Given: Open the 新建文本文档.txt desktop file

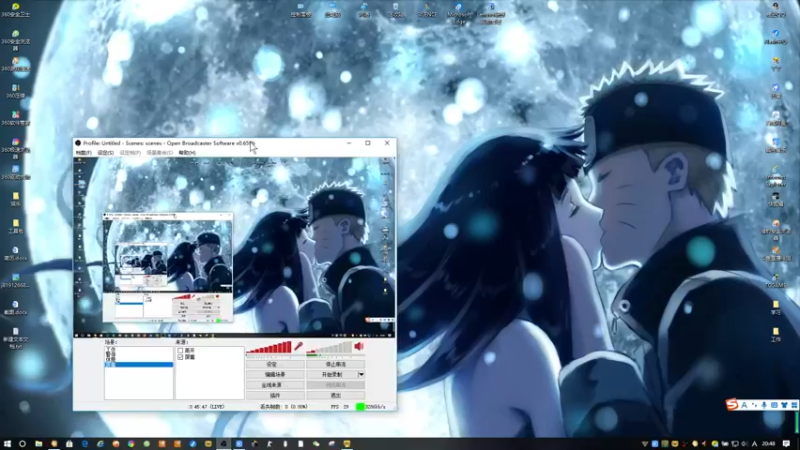Looking at the screenshot, I should (x=15, y=338).
